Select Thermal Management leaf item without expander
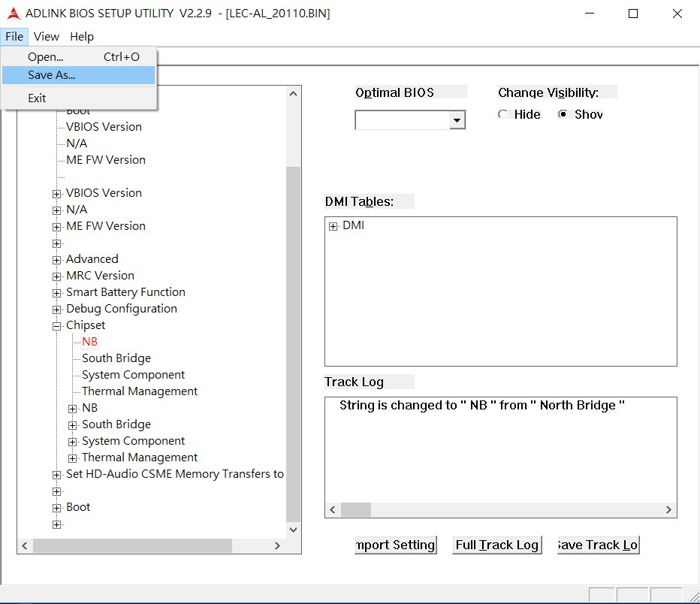The width and height of the screenshot is (700, 604). tap(139, 391)
